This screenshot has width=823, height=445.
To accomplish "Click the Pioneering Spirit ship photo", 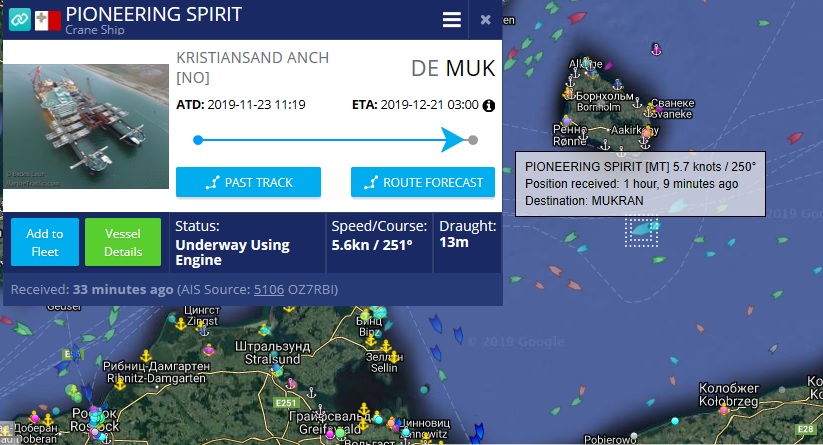I will [x=86, y=126].
